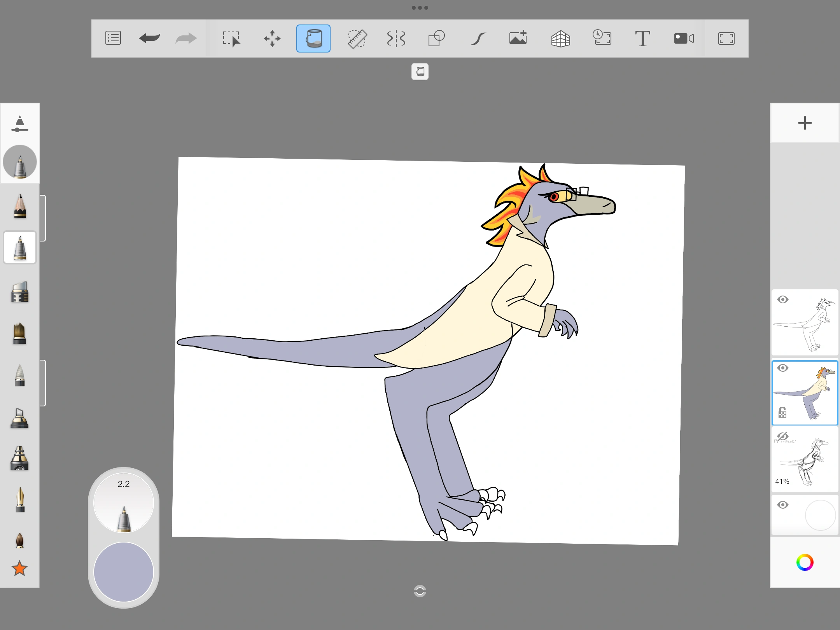This screenshot has height=630, width=840.
Task: Select the Transform move arrows tool
Action: pyautogui.click(x=272, y=38)
